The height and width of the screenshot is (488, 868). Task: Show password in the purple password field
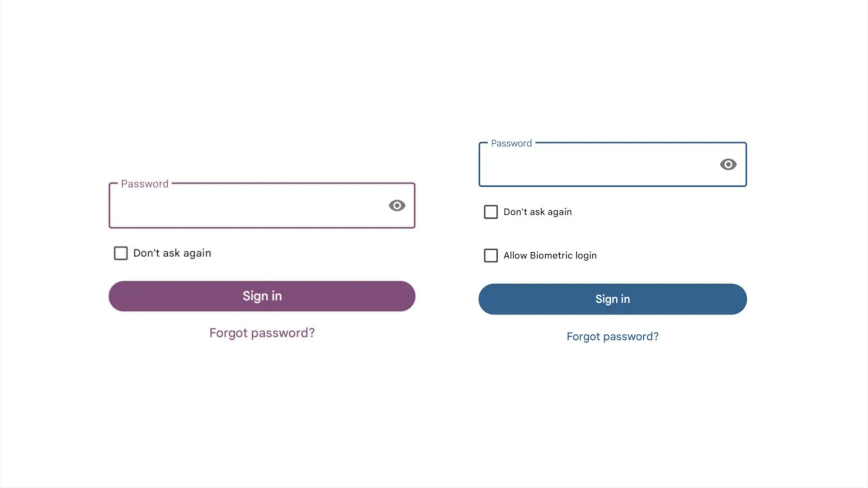pos(397,206)
